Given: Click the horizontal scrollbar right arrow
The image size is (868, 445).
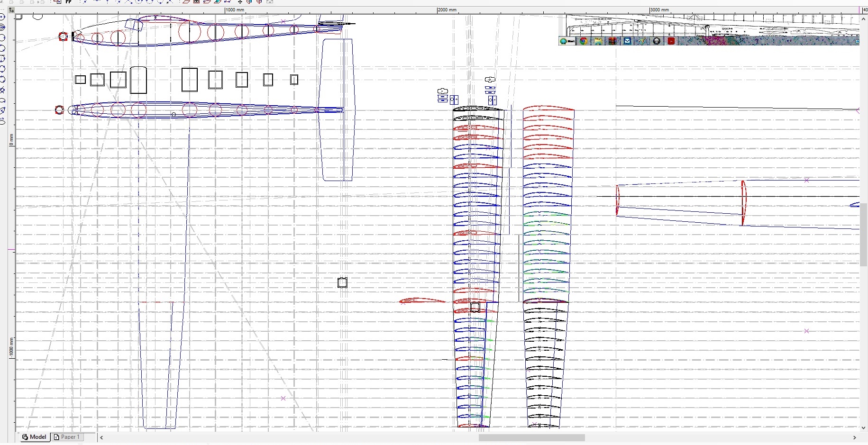Looking at the screenshot, I should tap(855, 438).
